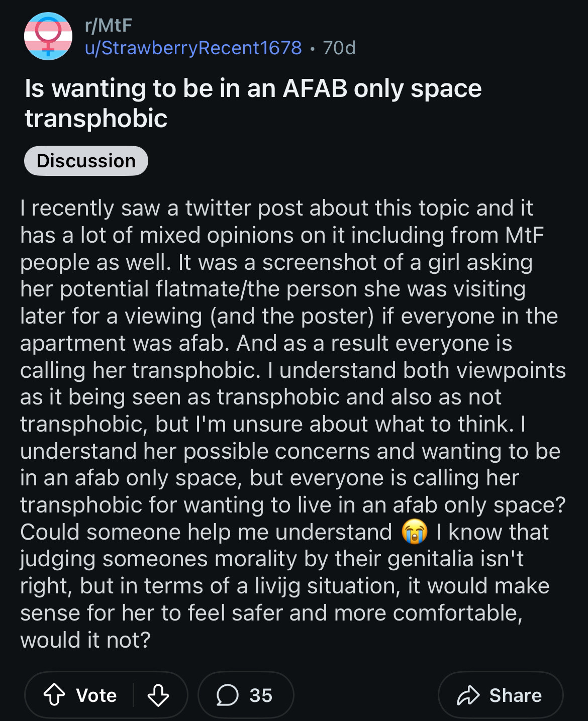Tap the first line mentioning twitter post
588x721 pixels.
pyautogui.click(x=276, y=208)
